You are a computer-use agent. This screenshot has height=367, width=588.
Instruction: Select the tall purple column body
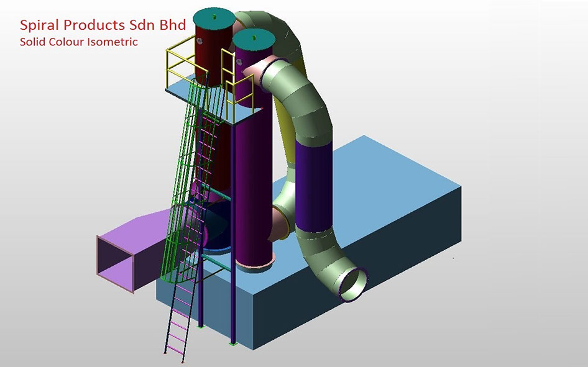pos(252,186)
